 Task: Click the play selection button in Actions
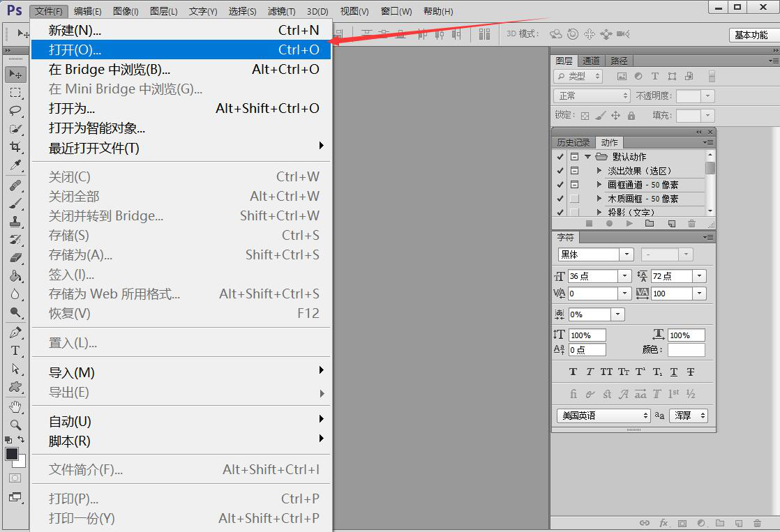[x=629, y=224]
